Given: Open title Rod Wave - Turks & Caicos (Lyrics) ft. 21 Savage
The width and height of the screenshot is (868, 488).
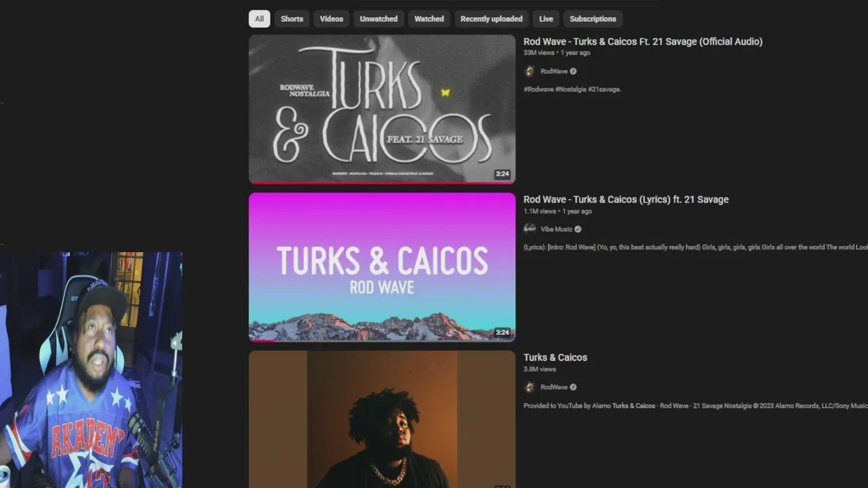Looking at the screenshot, I should 626,199.
